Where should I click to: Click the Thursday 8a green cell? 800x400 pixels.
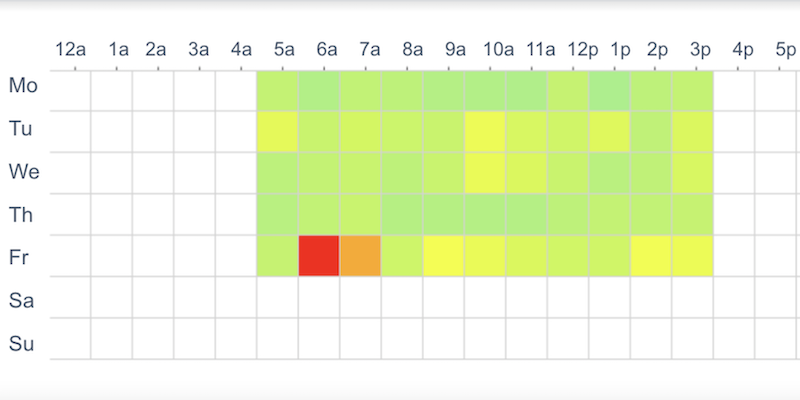tap(402, 214)
